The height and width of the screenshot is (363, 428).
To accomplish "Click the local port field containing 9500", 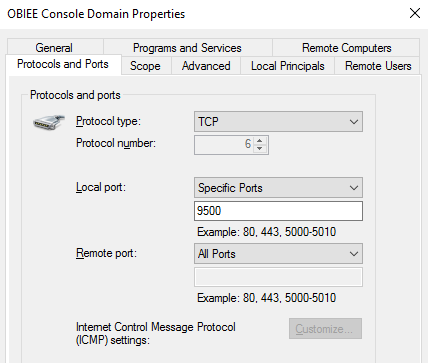I will coord(278,211).
